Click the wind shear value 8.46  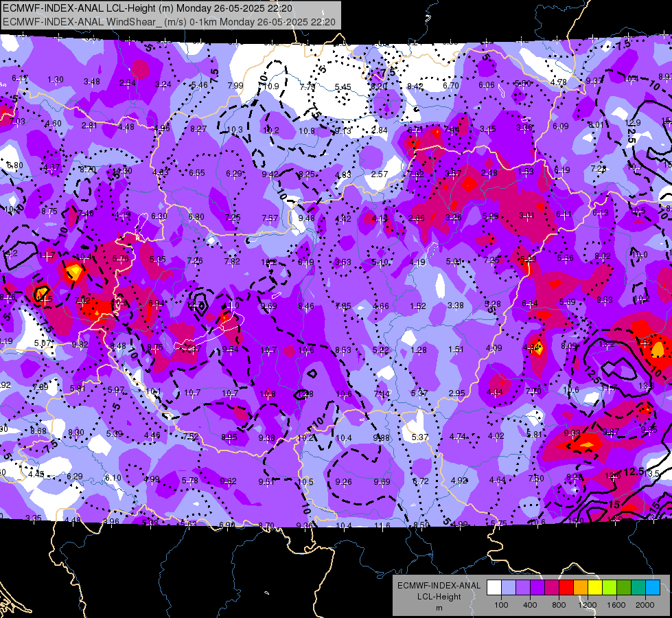(305, 306)
